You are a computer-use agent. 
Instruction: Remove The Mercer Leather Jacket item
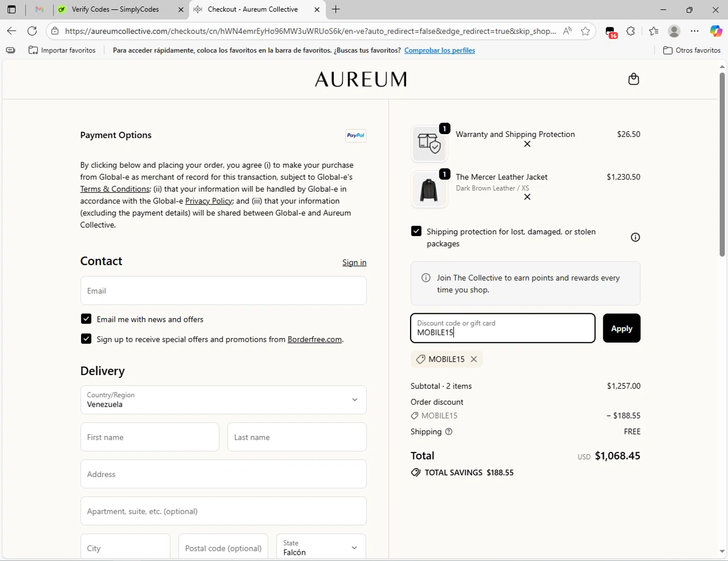[x=527, y=197]
